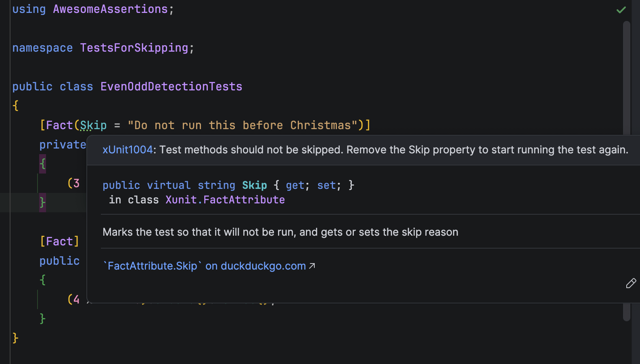This screenshot has width=640, height=364.
Task: Click the Xunit.FactAttribute class link in the tooltip
Action: click(x=225, y=200)
